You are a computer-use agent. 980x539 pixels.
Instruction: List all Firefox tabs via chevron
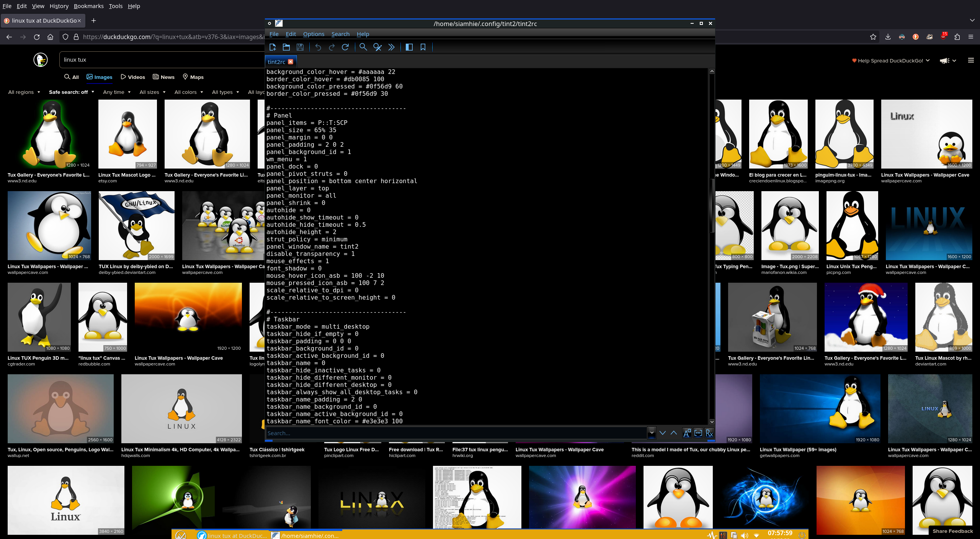972,20
